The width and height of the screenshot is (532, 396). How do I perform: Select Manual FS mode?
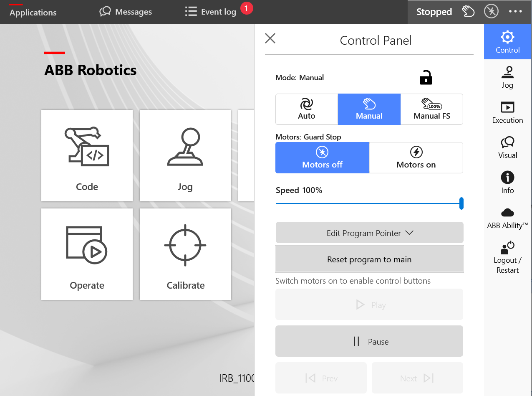tap(432, 109)
